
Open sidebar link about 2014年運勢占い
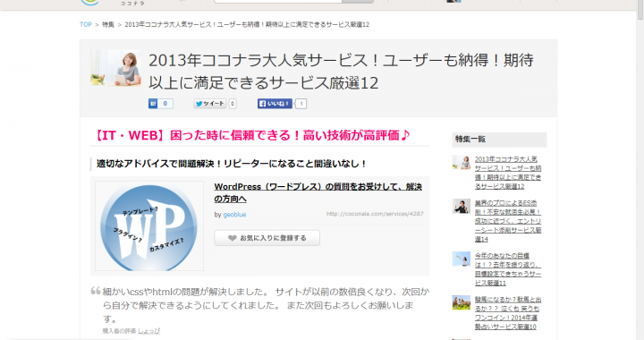click(x=508, y=313)
